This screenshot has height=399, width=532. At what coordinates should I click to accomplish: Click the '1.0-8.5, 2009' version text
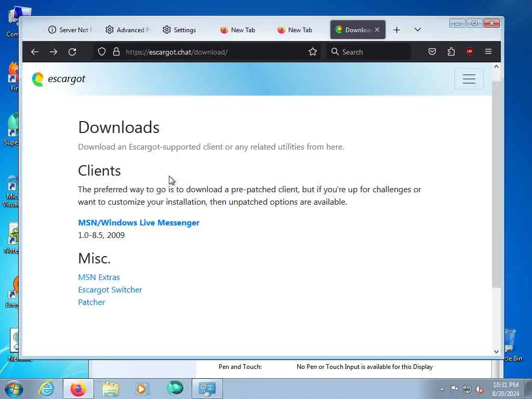point(101,235)
